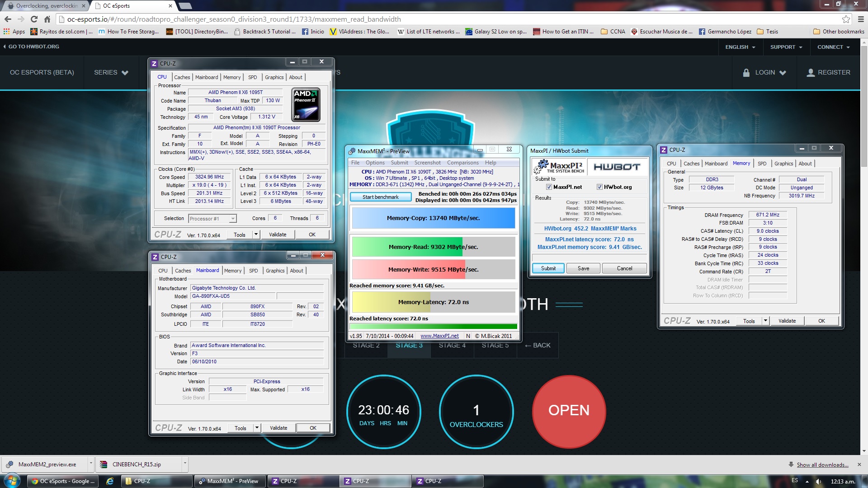Viewport: 868px width, 488px height.
Task: Open MaxxMEM2_preview.exe download options arrow
Action: click(90, 464)
